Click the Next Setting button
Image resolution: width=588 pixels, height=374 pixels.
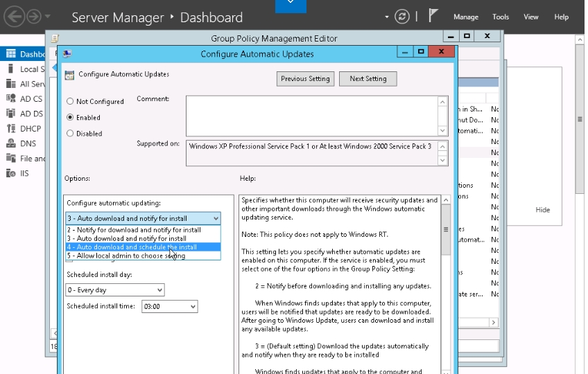pos(368,79)
